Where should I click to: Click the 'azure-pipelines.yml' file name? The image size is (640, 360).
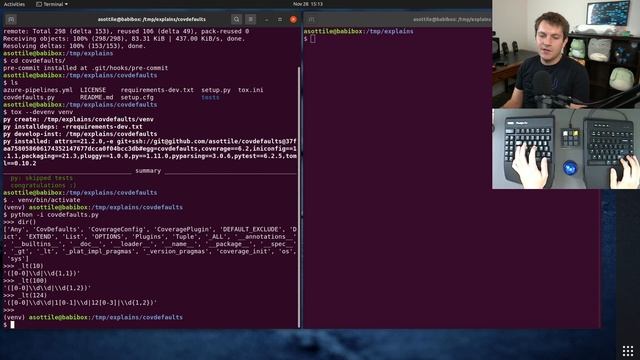38,90
